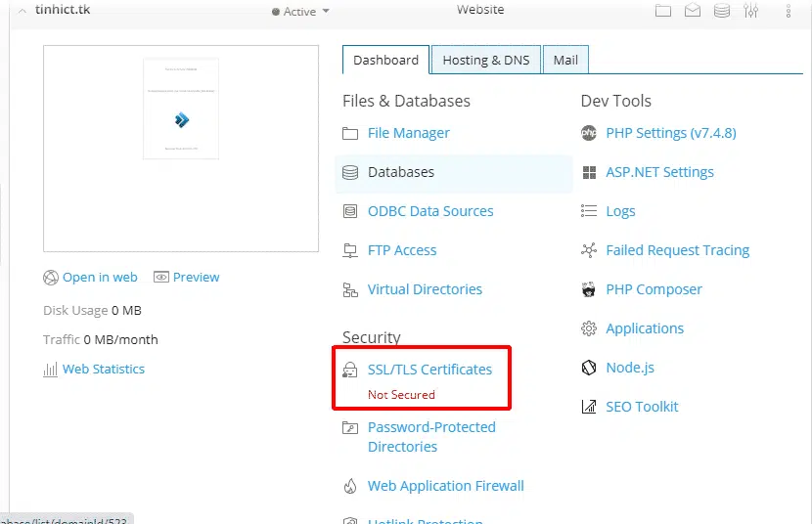Open the Databases link
This screenshot has height=524, width=812.
[x=401, y=172]
